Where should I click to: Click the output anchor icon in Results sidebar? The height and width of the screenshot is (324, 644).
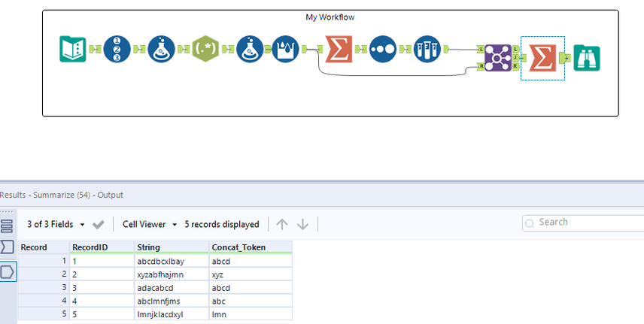(7, 272)
